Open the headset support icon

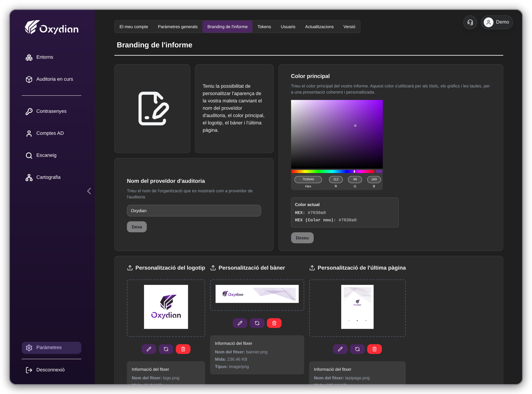(470, 22)
